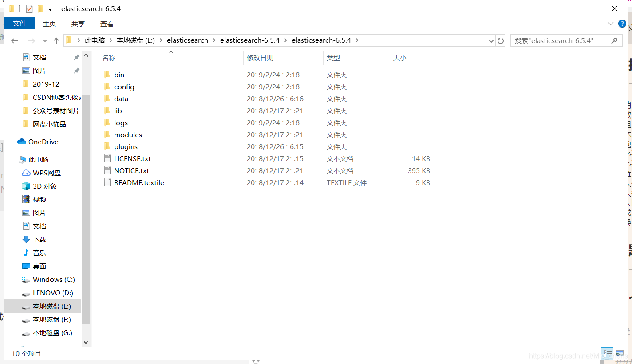632x364 pixels.
Task: Click the new folder quick access icon
Action: tap(40, 9)
